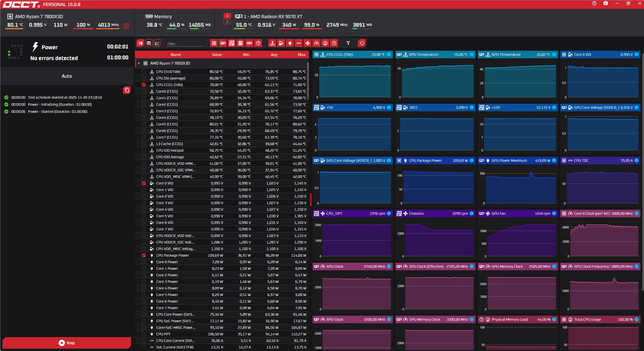Toggle the GPU device filter icon
Image resolution: width=644 pixels, height=351 pixels.
[x=223, y=43]
